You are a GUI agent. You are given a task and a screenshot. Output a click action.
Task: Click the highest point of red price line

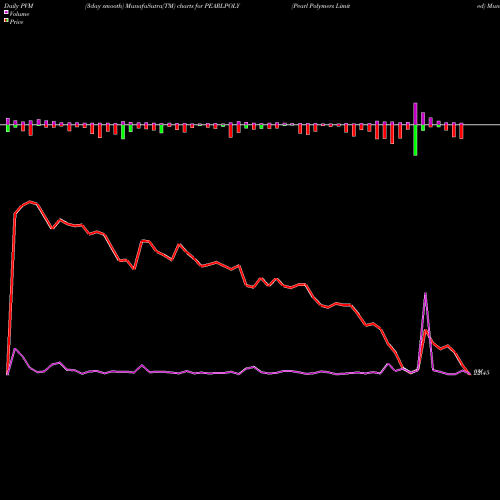(x=30, y=201)
